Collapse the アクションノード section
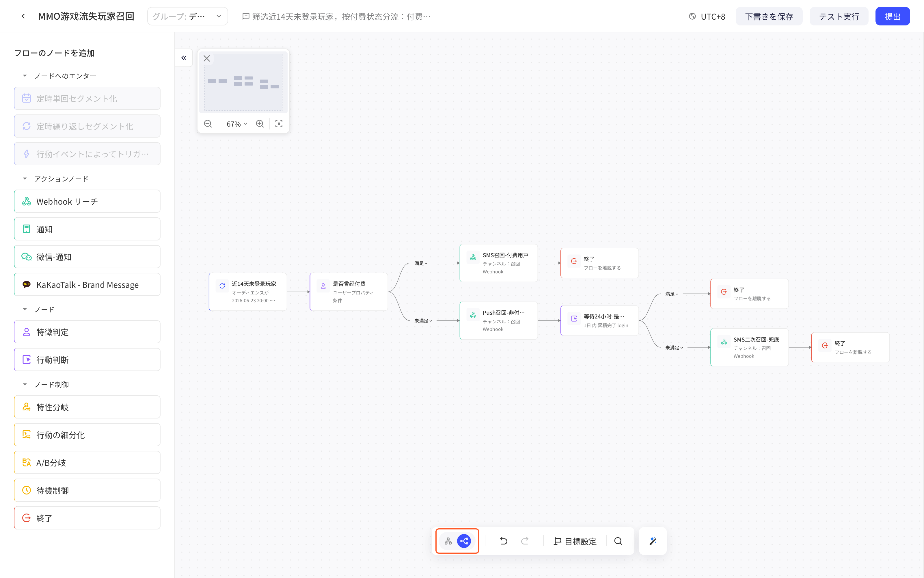 pyautogui.click(x=25, y=179)
